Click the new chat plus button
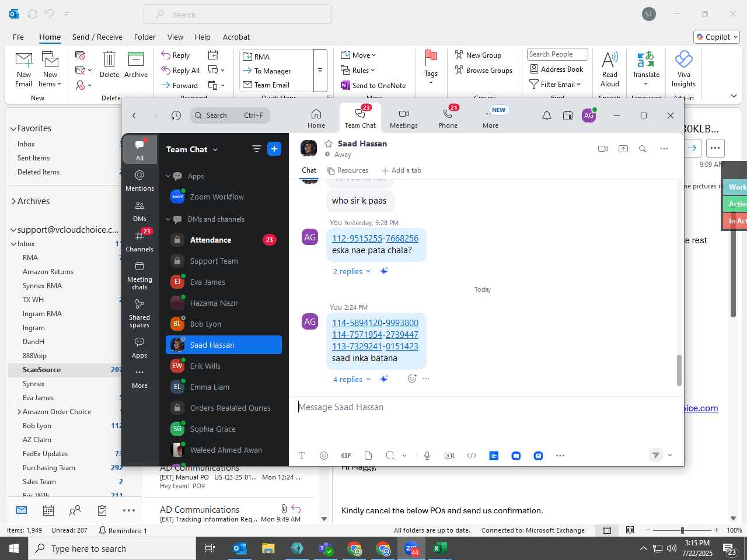 point(274,149)
